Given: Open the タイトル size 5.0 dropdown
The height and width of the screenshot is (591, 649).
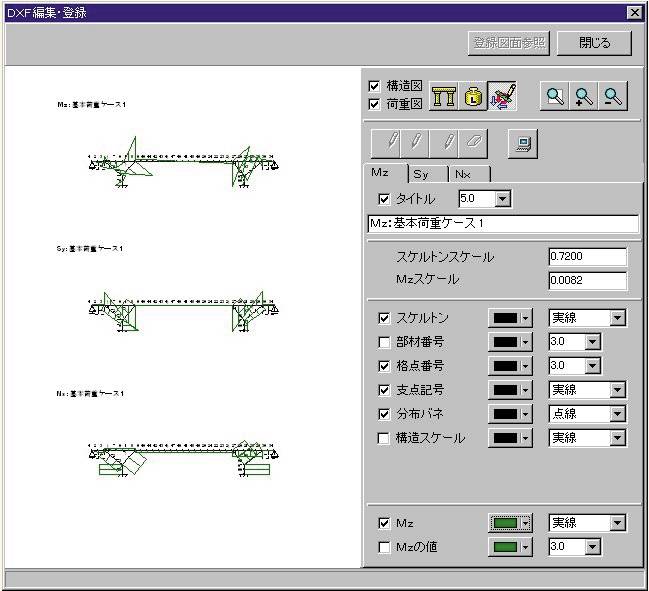Looking at the screenshot, I should 502,199.
